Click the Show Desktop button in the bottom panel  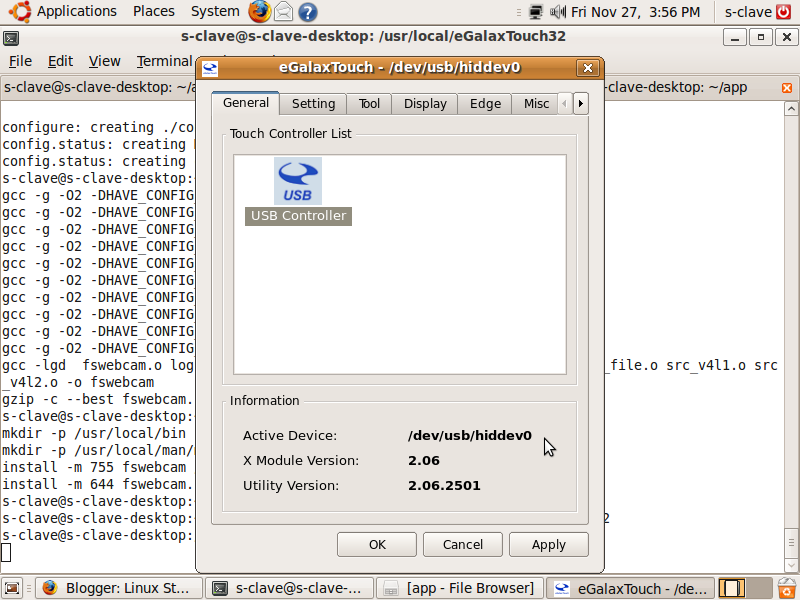point(12,588)
